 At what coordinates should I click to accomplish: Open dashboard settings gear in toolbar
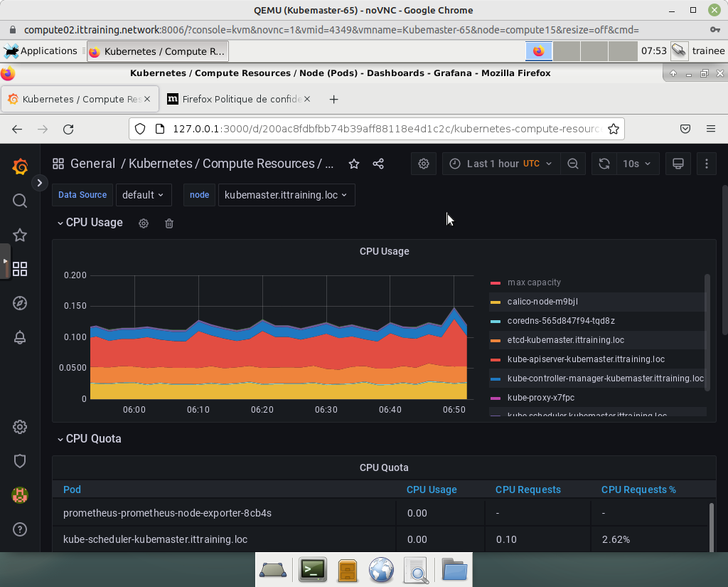424,164
